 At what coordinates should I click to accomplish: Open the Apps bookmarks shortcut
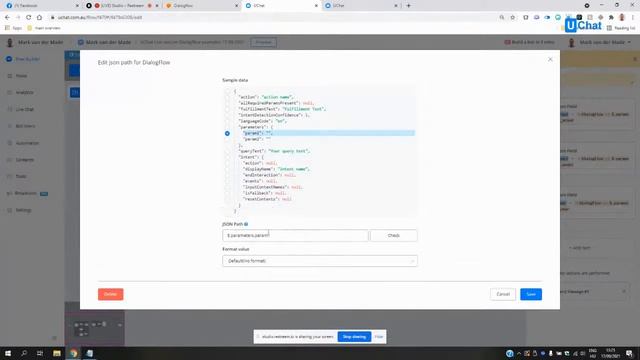click(13, 28)
